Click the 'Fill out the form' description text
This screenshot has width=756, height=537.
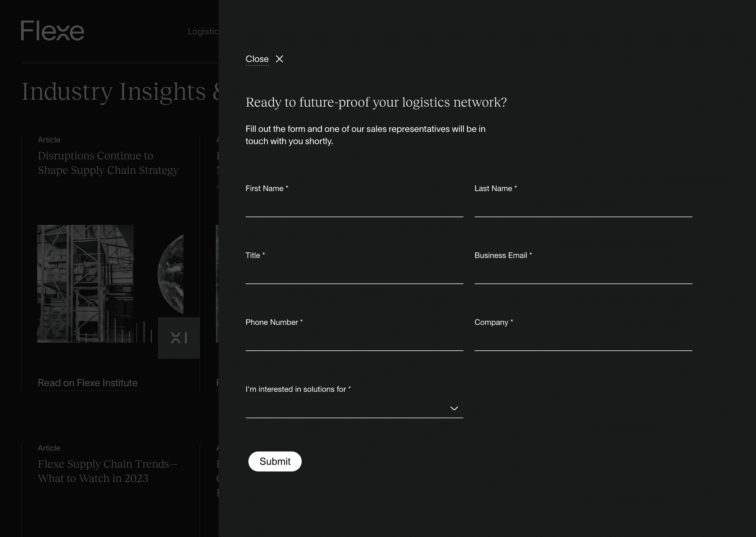pos(366,135)
